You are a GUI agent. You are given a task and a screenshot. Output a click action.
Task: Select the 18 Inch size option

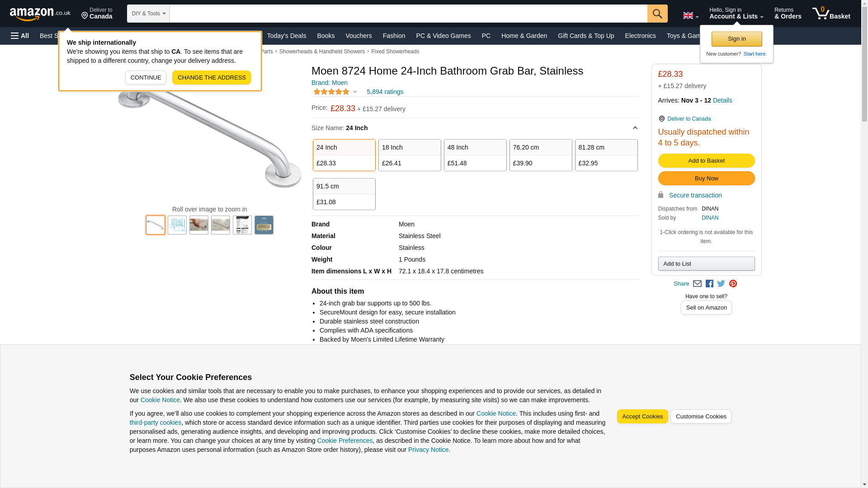tap(409, 155)
